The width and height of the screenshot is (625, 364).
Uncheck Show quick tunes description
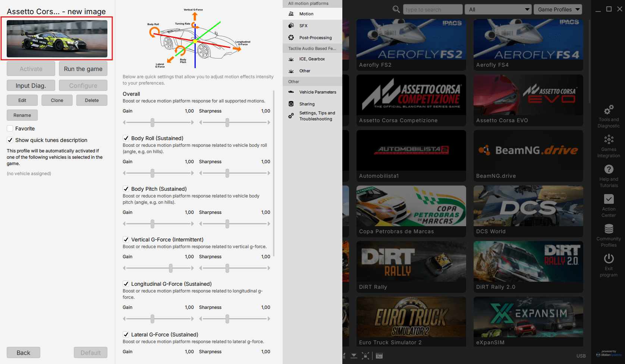tap(10, 140)
